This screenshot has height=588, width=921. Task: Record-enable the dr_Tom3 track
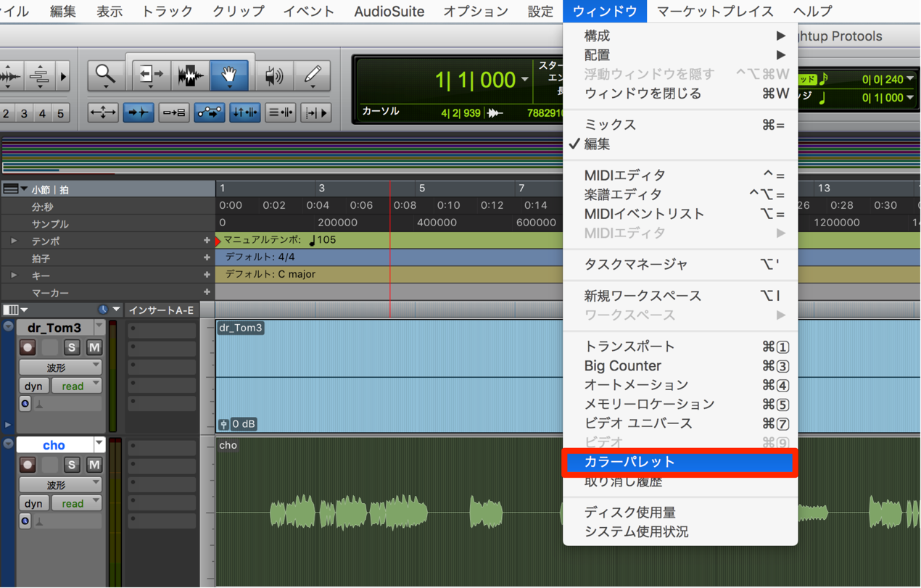[28, 347]
